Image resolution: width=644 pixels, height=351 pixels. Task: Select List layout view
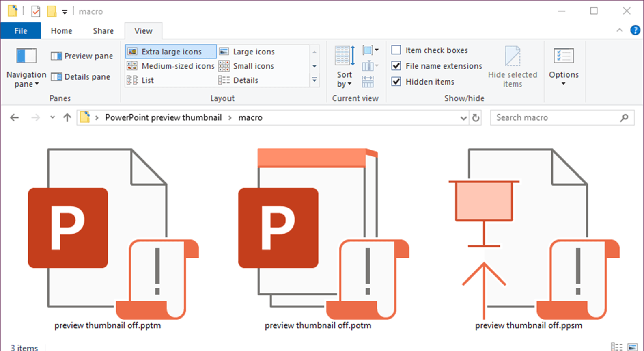(140, 80)
